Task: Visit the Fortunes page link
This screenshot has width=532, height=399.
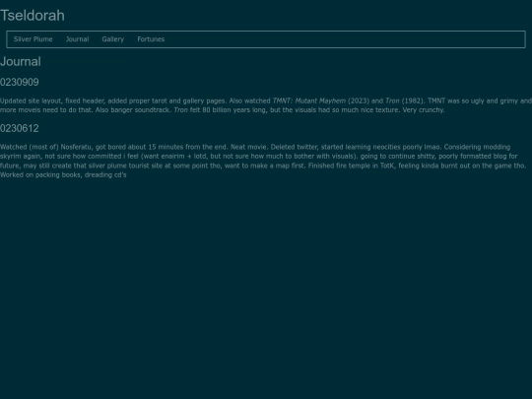Action: [x=151, y=39]
